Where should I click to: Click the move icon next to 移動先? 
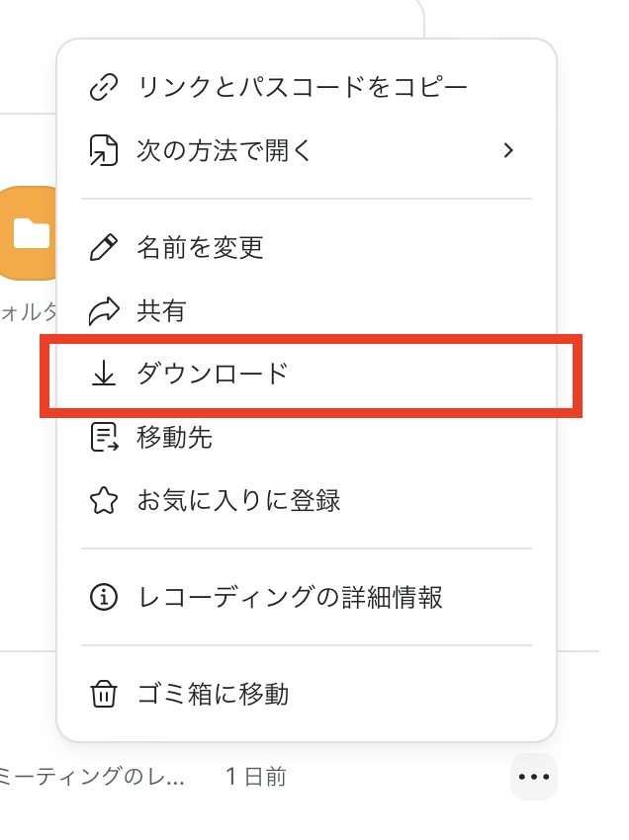(x=102, y=437)
